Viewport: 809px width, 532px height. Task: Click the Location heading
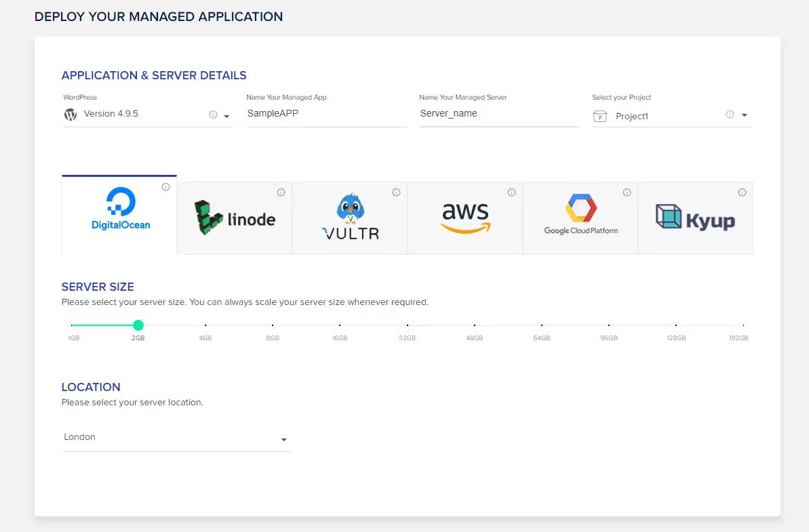tap(91, 387)
